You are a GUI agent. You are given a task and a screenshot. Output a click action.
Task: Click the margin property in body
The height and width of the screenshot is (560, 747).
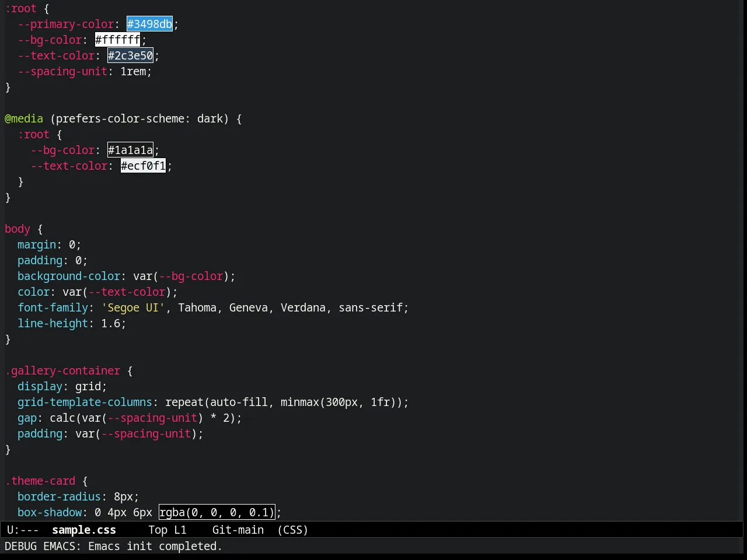37,244
